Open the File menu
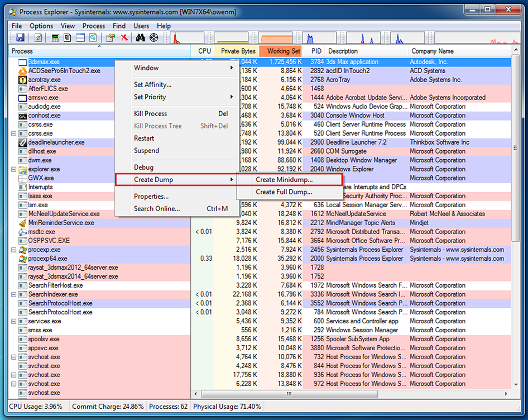Viewport: 528px width, 420px height. [17, 26]
